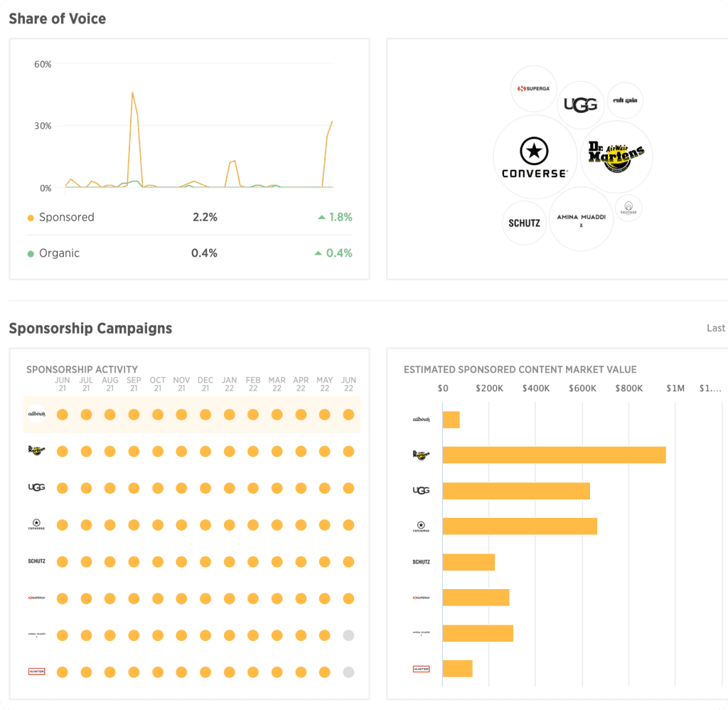Select Hunter logo in market value chart

point(421,669)
